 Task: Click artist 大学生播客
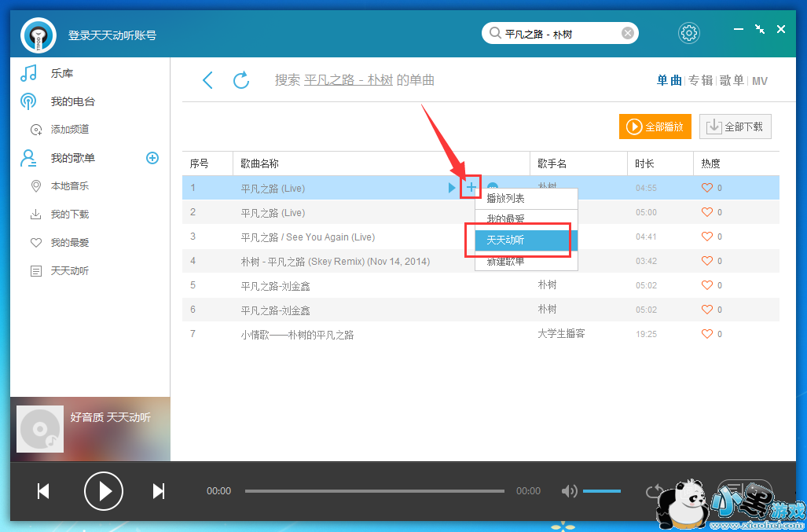coord(561,333)
